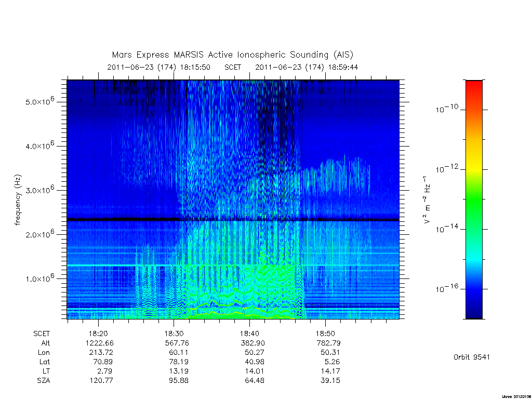Click longitude value 213.72
This screenshot has width=532, height=399.
point(101,353)
